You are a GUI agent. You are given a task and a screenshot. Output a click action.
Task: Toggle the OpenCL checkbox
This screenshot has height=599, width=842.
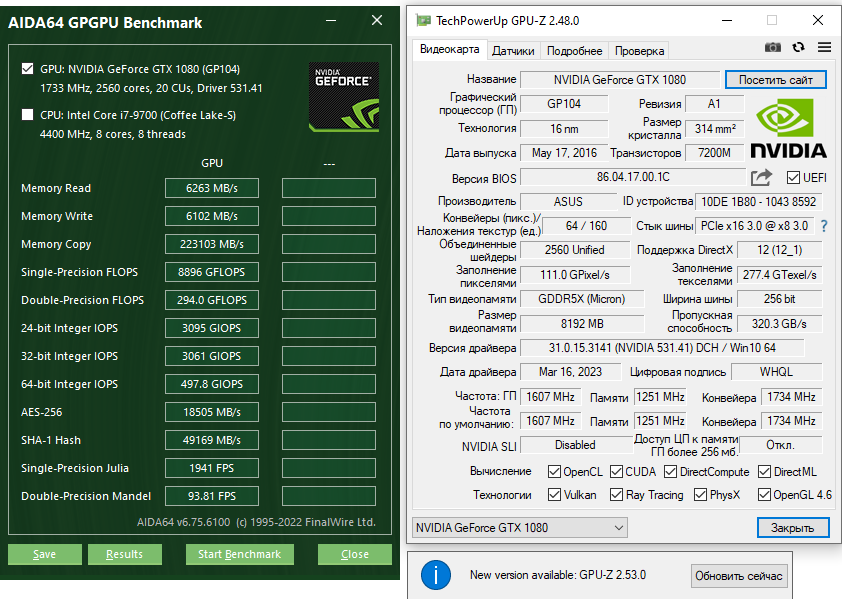[554, 472]
